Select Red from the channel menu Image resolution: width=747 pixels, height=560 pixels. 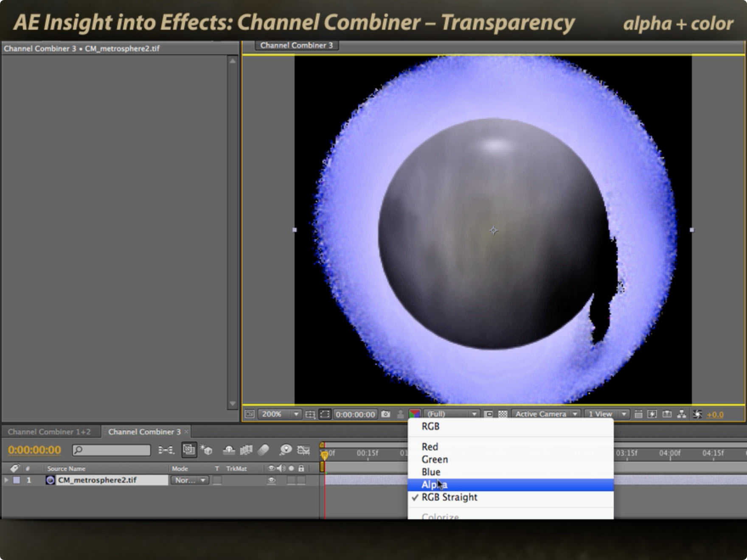[511, 447]
